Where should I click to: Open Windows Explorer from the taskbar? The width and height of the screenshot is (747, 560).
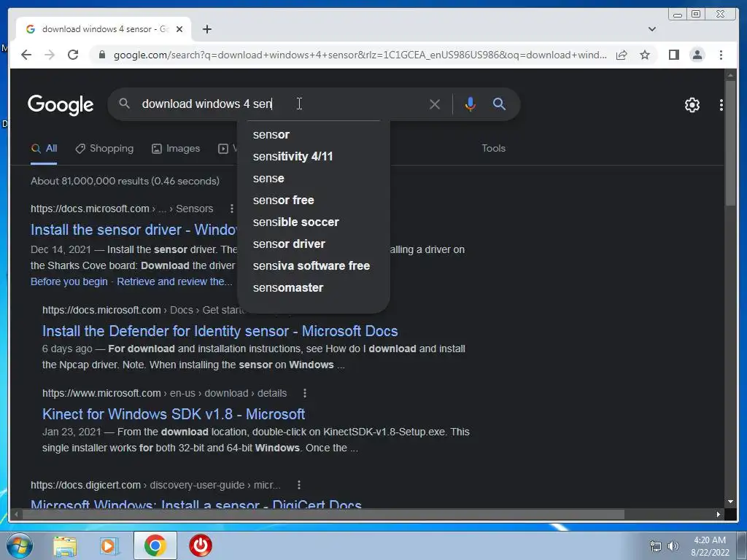[x=65, y=546]
